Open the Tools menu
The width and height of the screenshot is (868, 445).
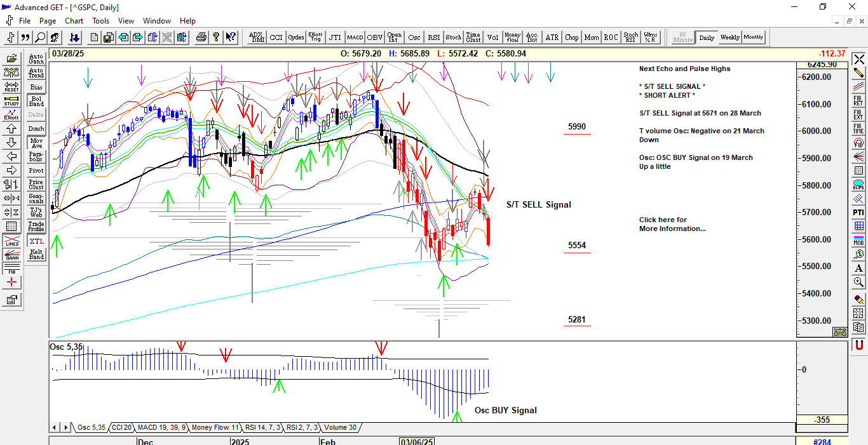(100, 21)
